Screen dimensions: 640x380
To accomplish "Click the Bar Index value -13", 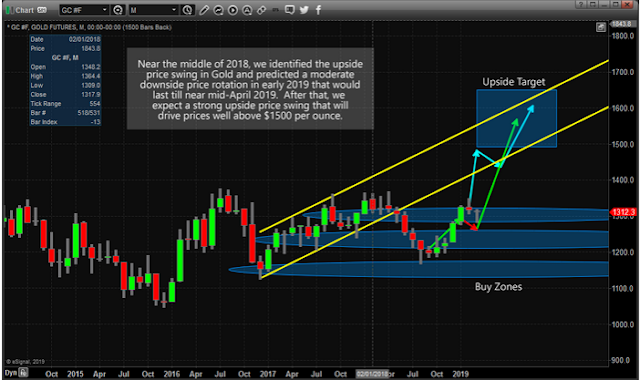I will (96, 122).
